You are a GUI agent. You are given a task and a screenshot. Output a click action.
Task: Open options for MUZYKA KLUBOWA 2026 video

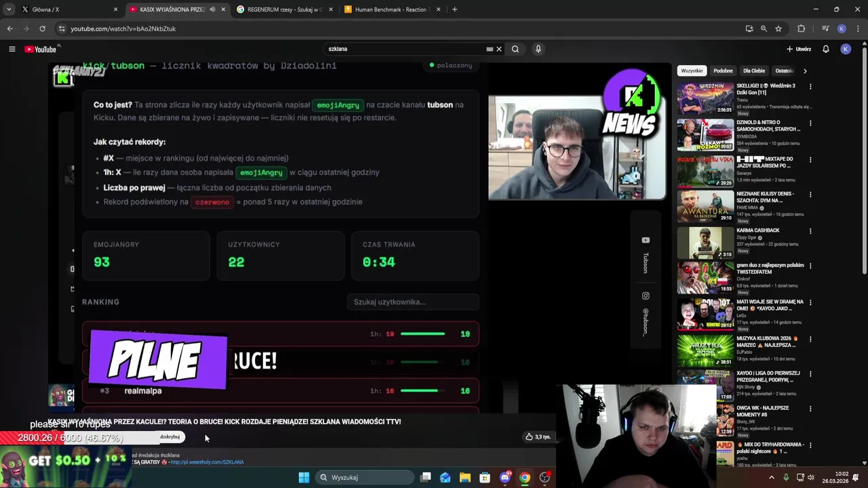810,340
